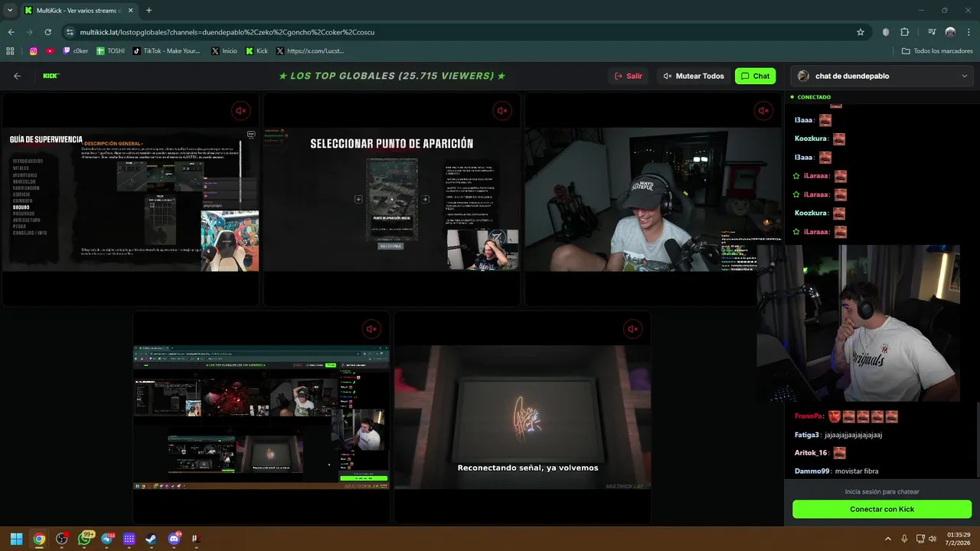Screen dimensions: 980x551
Task: Open Telegram from the taskbar
Action: click(x=106, y=539)
